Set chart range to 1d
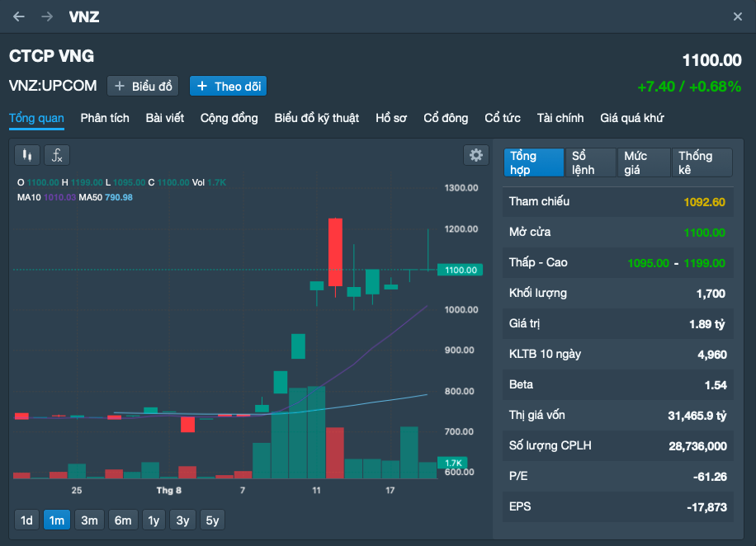This screenshot has height=546, width=756. (x=26, y=520)
